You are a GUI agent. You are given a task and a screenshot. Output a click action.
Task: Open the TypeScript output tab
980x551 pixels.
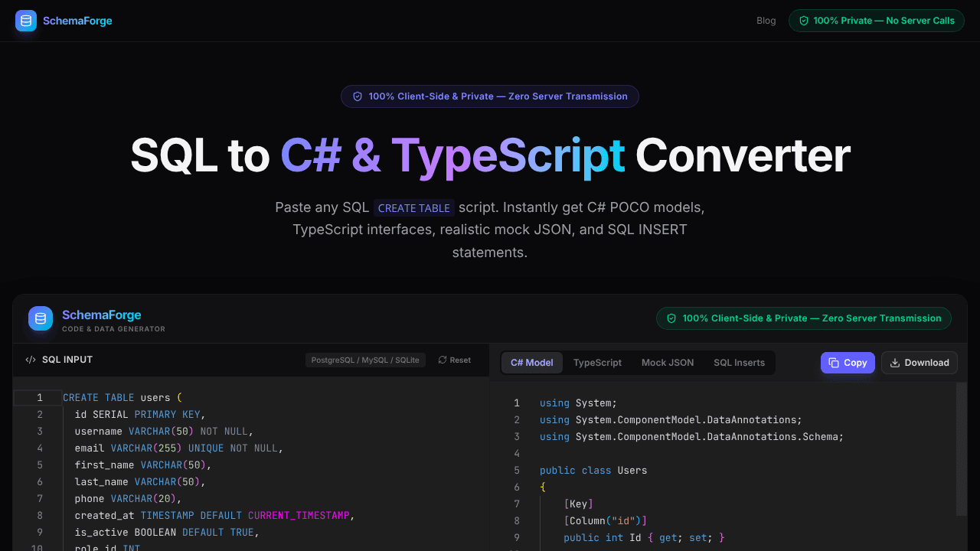598,363
